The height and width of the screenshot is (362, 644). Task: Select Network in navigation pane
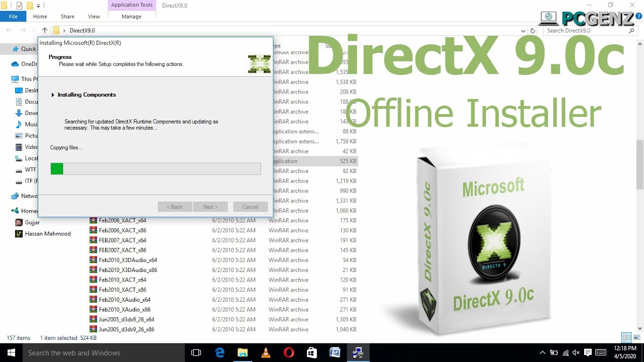tap(25, 196)
